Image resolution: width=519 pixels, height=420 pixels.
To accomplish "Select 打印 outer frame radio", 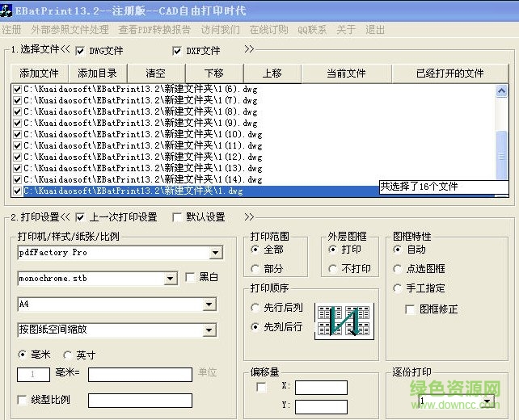I will [x=332, y=250].
